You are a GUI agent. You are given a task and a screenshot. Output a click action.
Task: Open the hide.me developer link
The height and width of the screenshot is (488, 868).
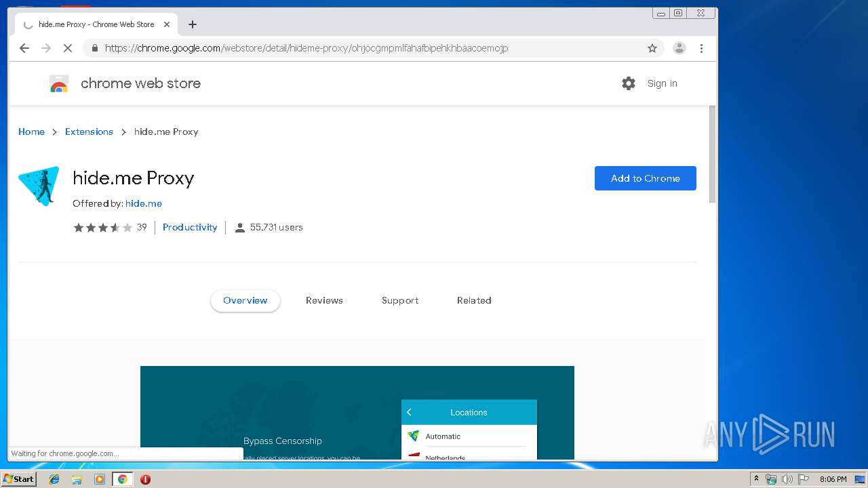144,203
